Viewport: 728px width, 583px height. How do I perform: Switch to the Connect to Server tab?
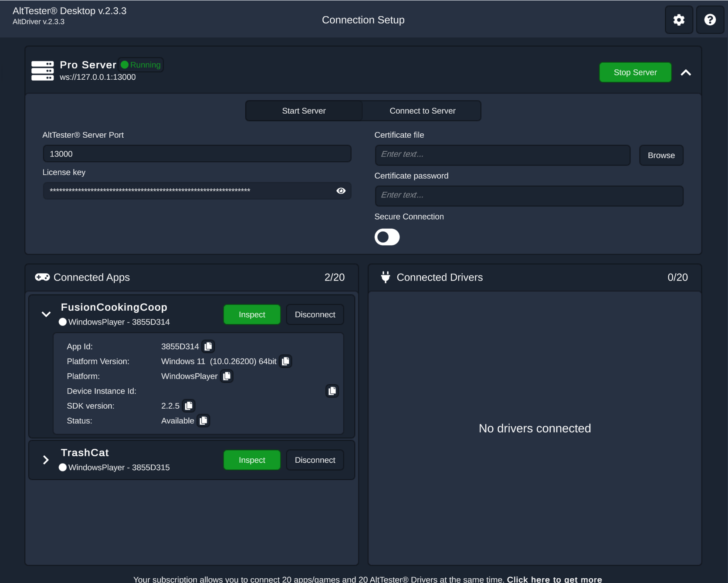pyautogui.click(x=422, y=111)
